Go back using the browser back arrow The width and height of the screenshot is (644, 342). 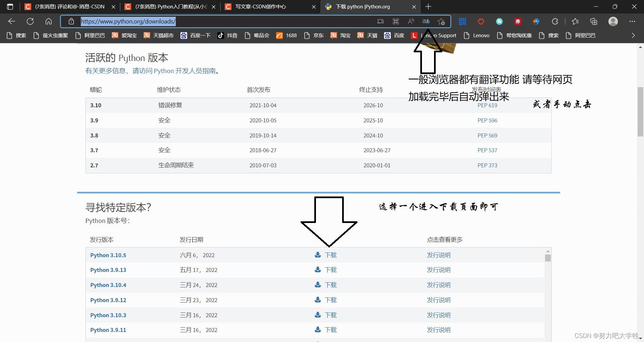[x=12, y=21]
